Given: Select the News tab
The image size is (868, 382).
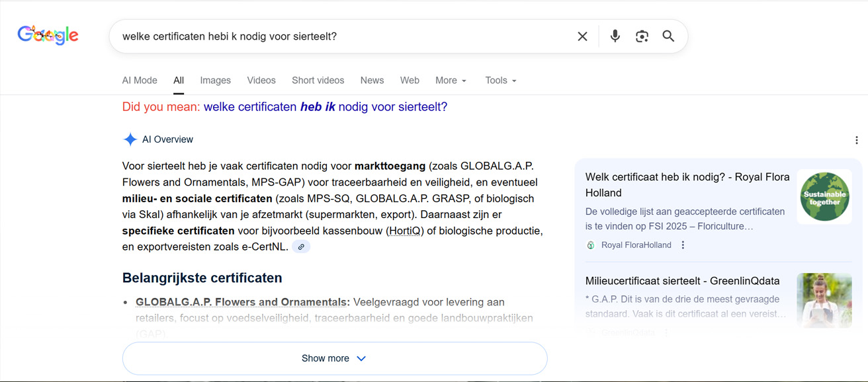Looking at the screenshot, I should click(372, 81).
